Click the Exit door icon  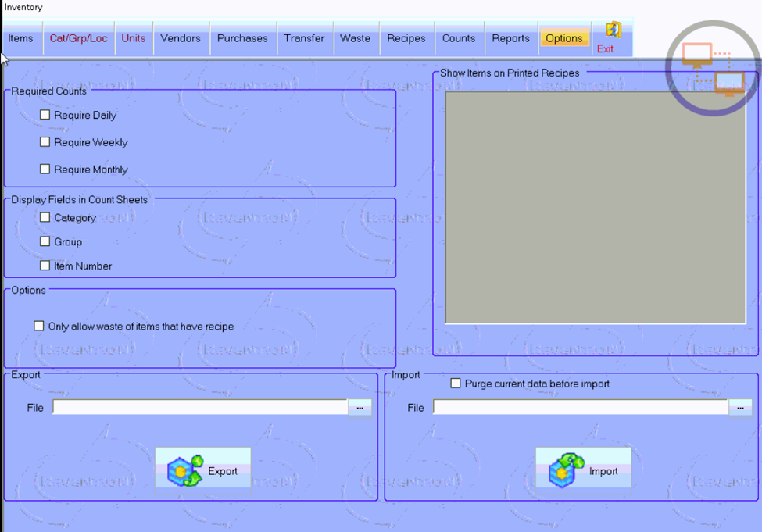614,30
